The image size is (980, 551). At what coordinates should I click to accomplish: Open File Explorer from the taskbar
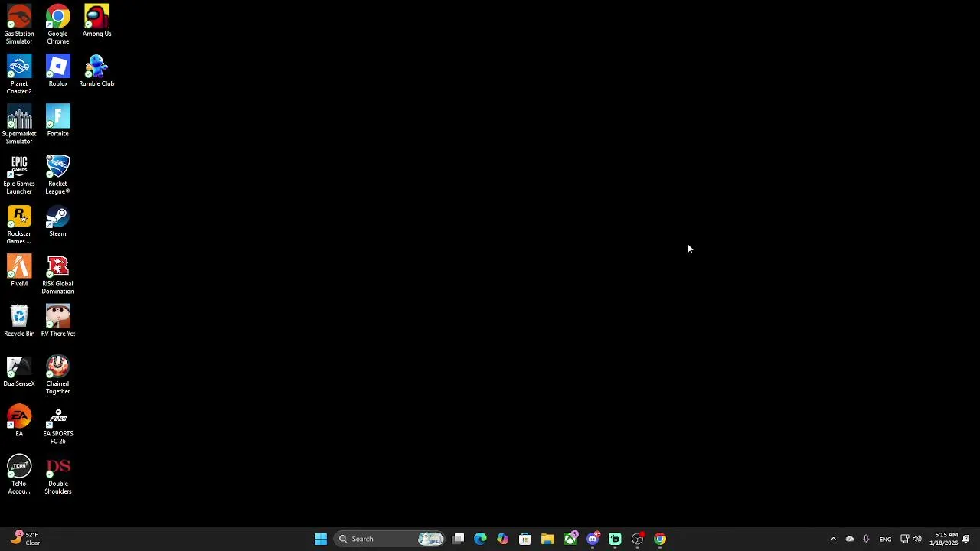click(x=547, y=539)
